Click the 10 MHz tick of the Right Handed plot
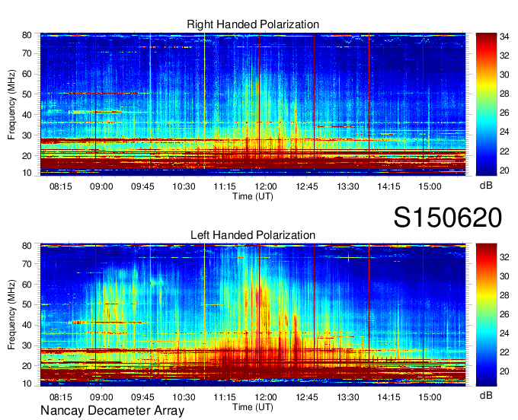Viewport: 518px width, 420px height. (27, 173)
